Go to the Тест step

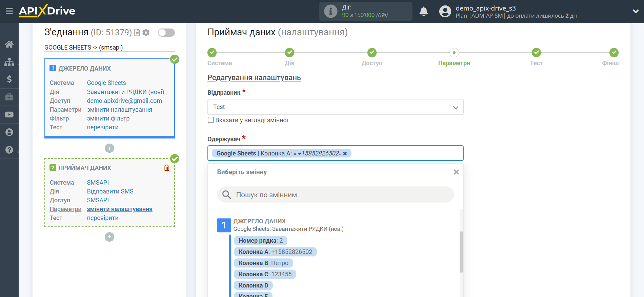tap(536, 53)
